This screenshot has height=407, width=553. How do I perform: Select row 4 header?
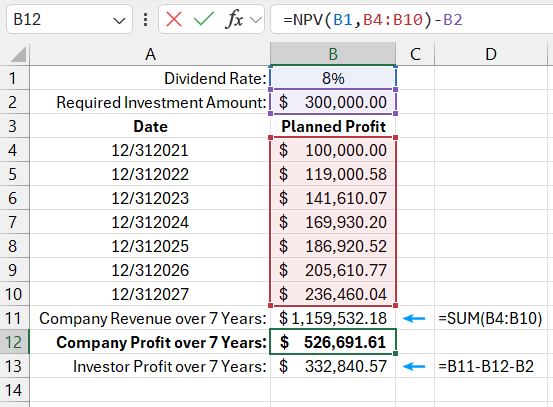point(14,150)
